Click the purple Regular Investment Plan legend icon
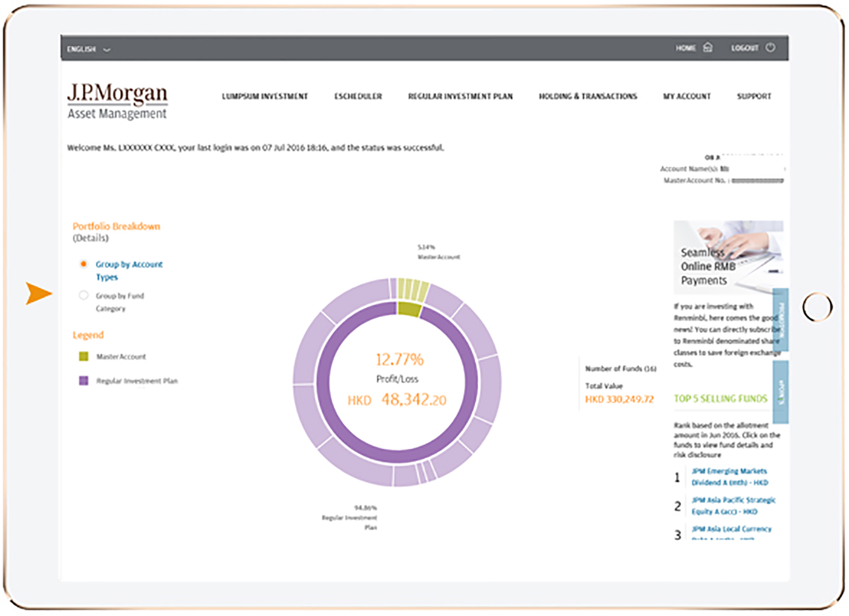The height and width of the screenshot is (616, 849). [x=84, y=380]
